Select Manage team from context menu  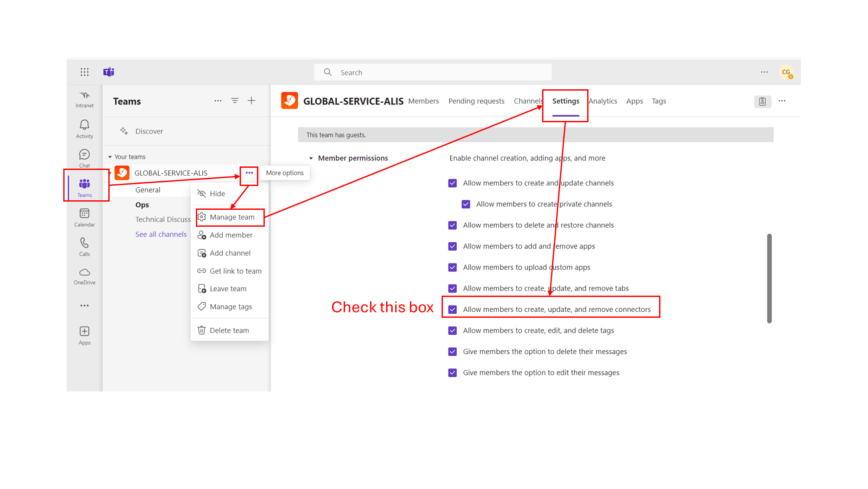tap(232, 217)
